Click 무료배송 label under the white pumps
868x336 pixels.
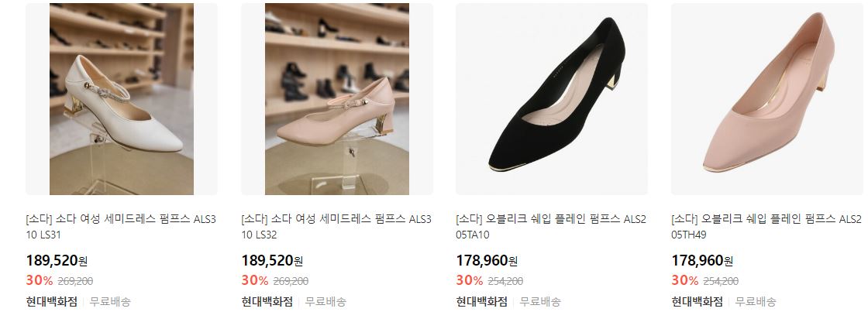coord(111,302)
